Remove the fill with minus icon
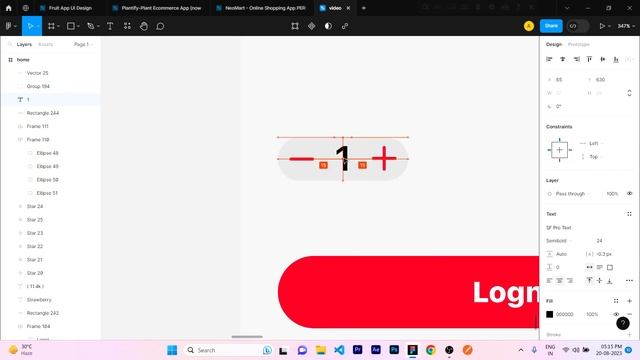The image size is (640, 360). click(629, 314)
